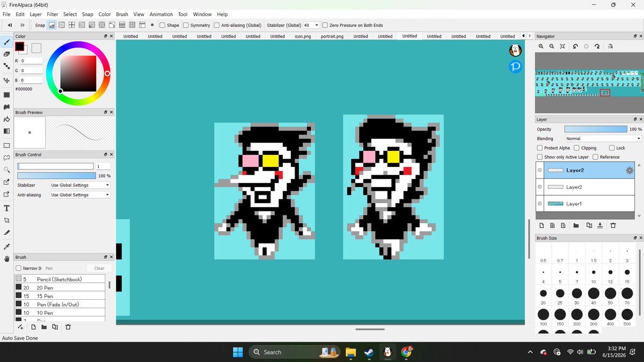Open the Steam app in taskbar

tap(369, 352)
